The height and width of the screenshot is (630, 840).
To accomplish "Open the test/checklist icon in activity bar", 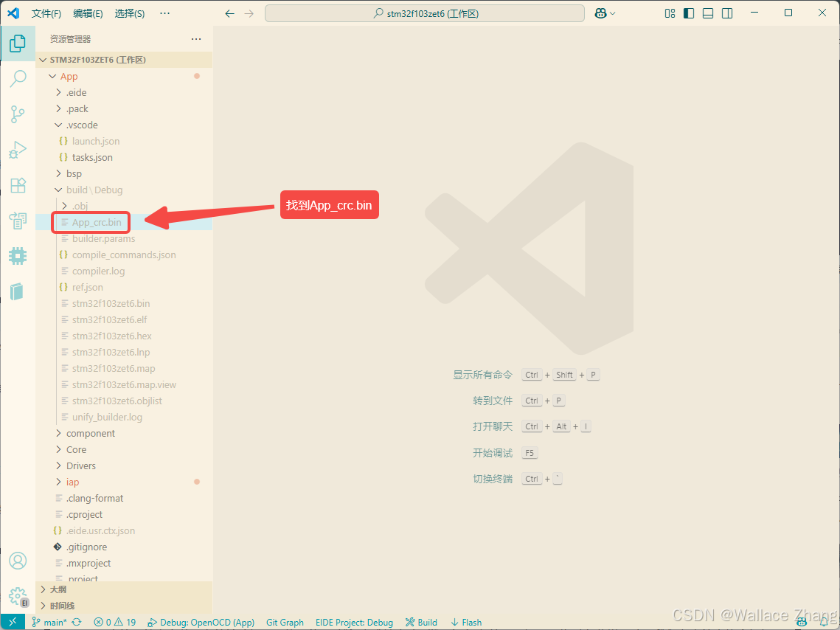I will pos(18,220).
